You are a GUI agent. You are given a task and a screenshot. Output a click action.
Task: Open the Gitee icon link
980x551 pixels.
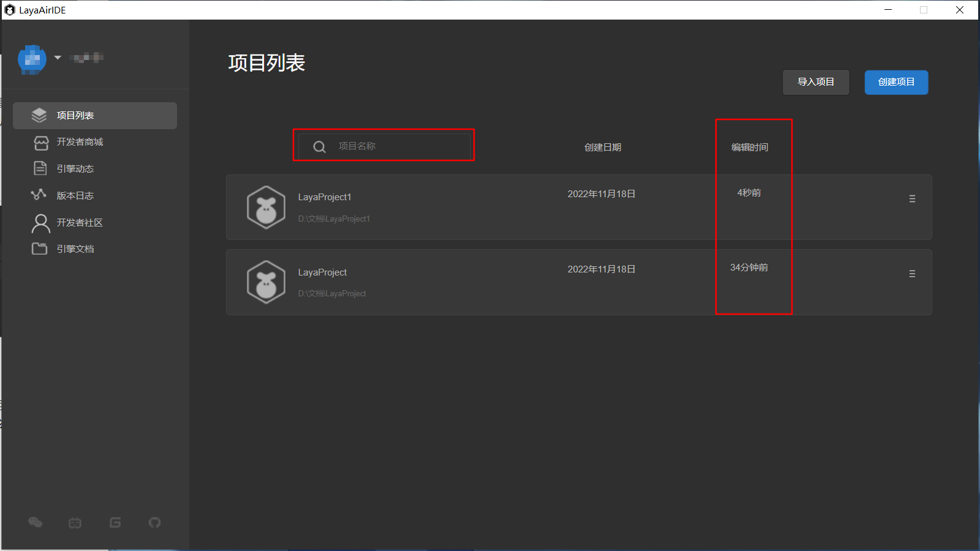point(115,522)
